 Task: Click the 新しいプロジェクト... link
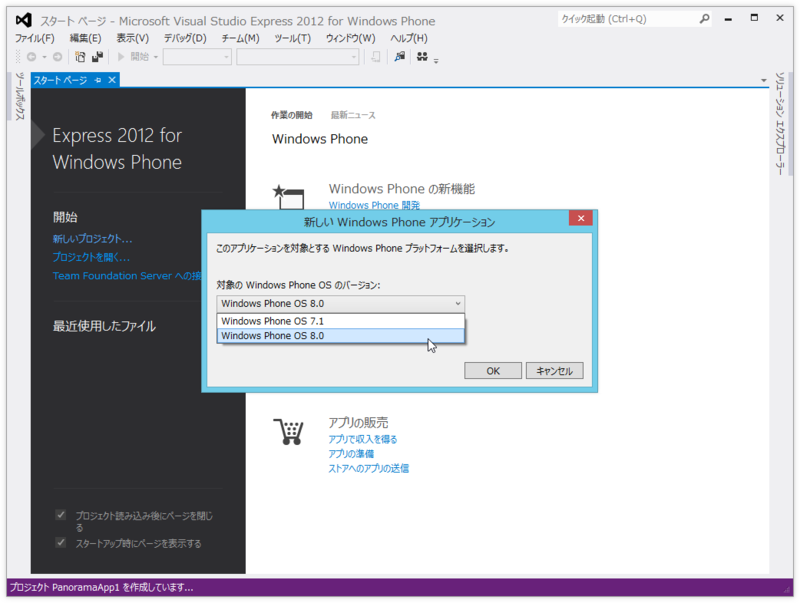pos(92,239)
